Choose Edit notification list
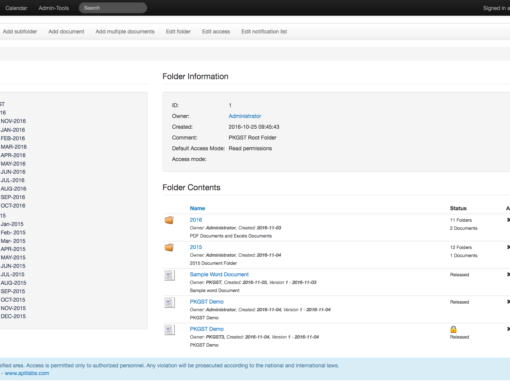The height and width of the screenshot is (382, 510). (x=264, y=31)
